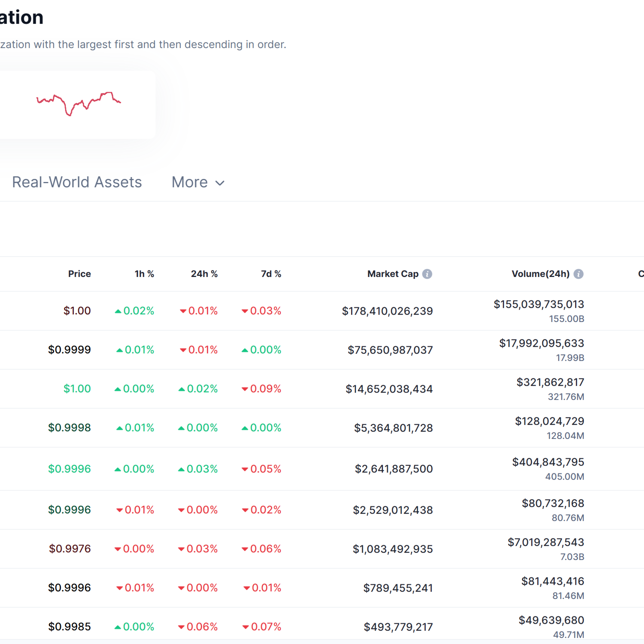The image size is (644, 644).
Task: Sort by the Market Cap header
Action: coord(392,274)
